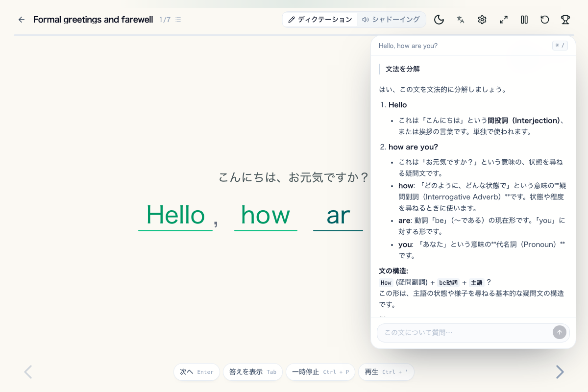Click the 1/7 progress counter
The image size is (588, 392).
tap(165, 20)
